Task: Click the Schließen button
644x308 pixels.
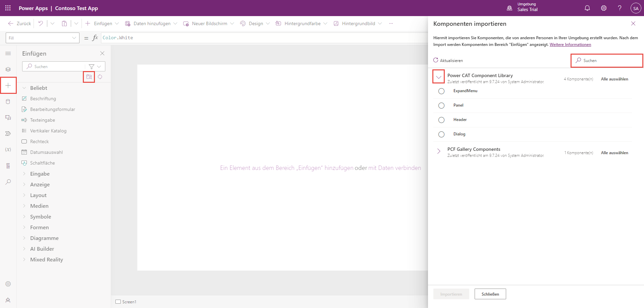Action: [x=490, y=294]
